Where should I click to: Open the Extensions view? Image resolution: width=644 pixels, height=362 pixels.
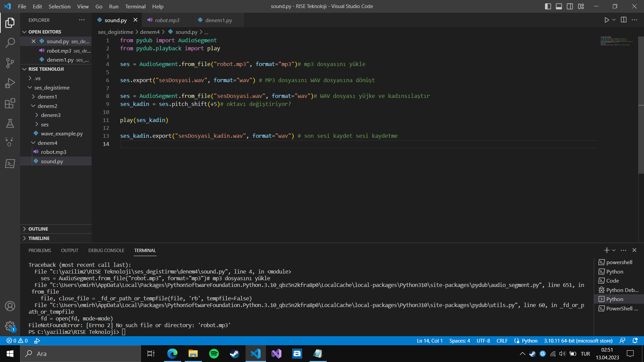pyautogui.click(x=10, y=103)
